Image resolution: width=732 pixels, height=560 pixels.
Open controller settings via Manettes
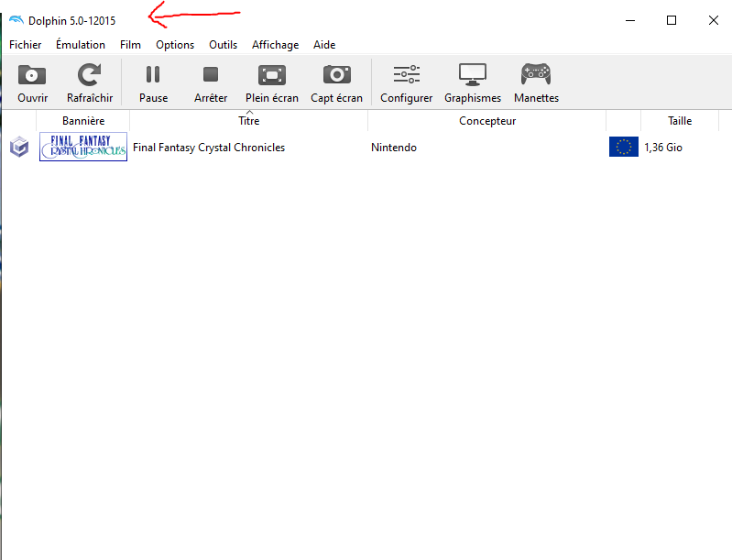[536, 83]
